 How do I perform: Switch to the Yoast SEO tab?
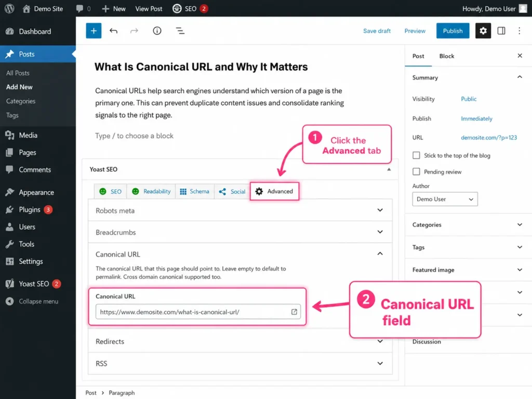(110, 191)
